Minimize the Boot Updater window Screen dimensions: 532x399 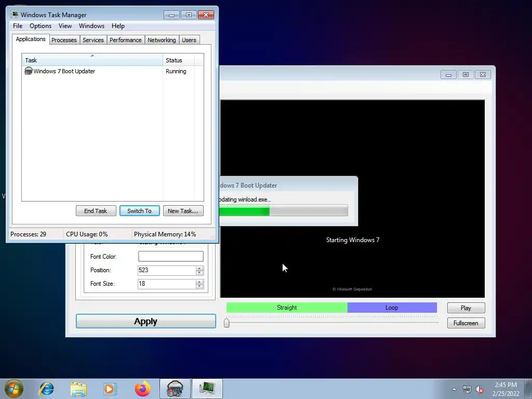[448, 75]
